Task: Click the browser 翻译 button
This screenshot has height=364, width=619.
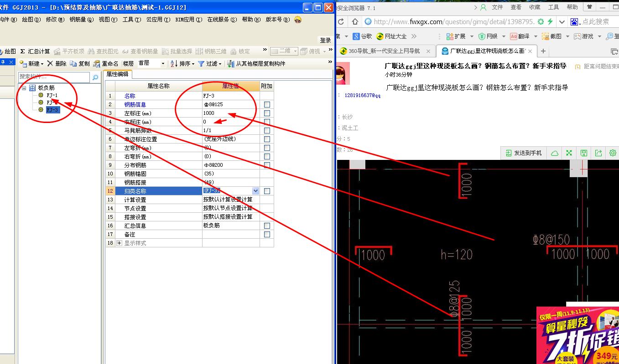Action: coord(520,36)
